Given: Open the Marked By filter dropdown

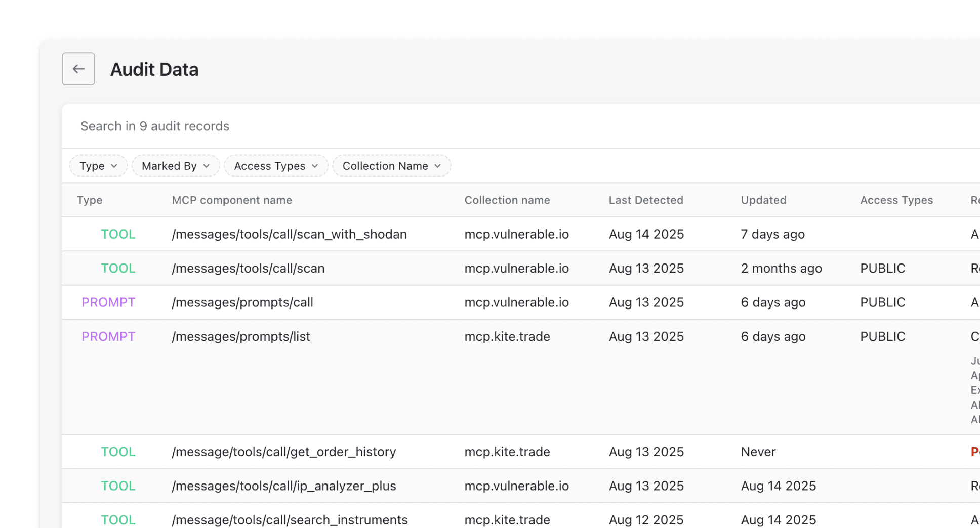Looking at the screenshot, I should 175,165.
